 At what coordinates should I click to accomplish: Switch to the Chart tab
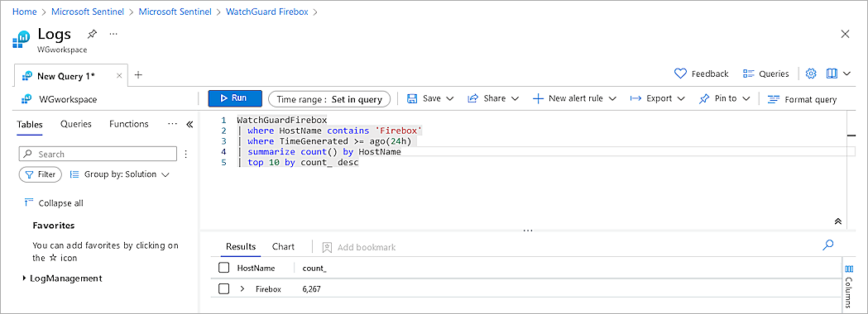pos(283,246)
